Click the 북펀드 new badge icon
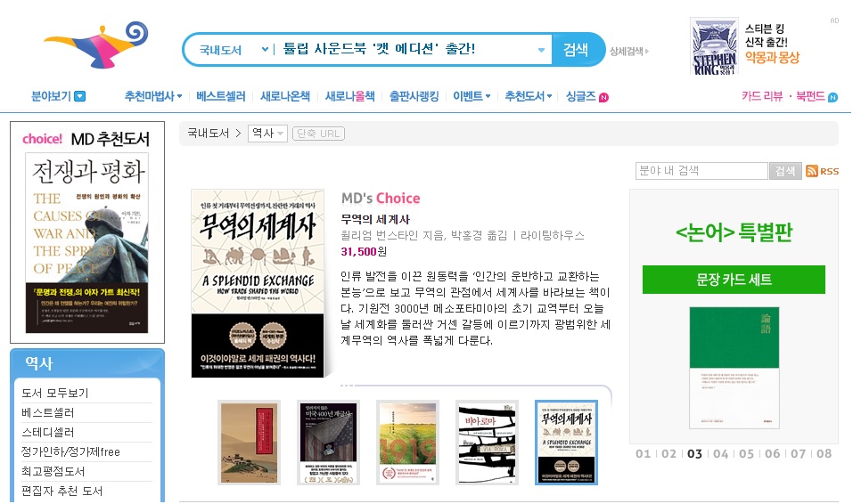 click(x=832, y=97)
